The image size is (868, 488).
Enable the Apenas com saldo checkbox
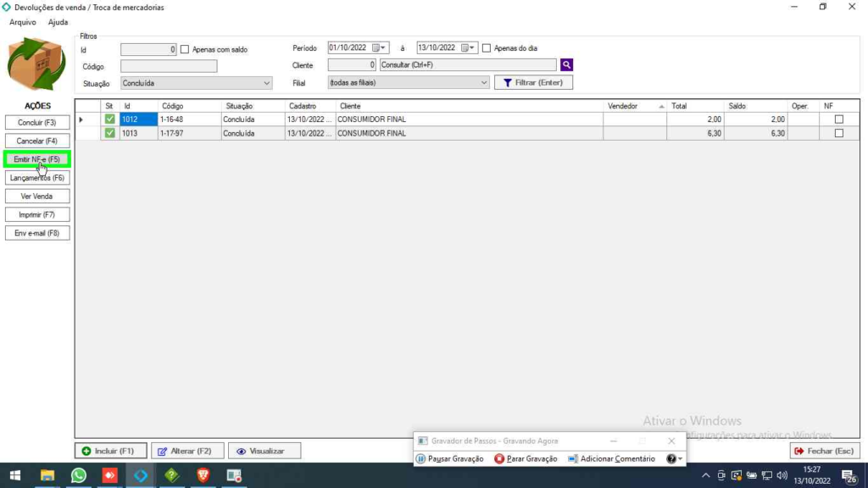point(185,49)
